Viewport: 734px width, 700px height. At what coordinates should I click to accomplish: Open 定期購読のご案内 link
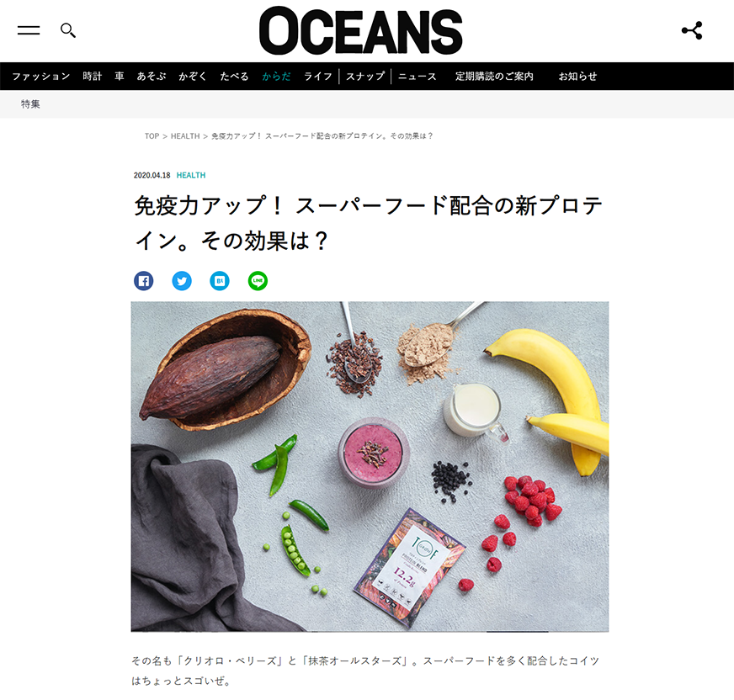click(x=494, y=77)
